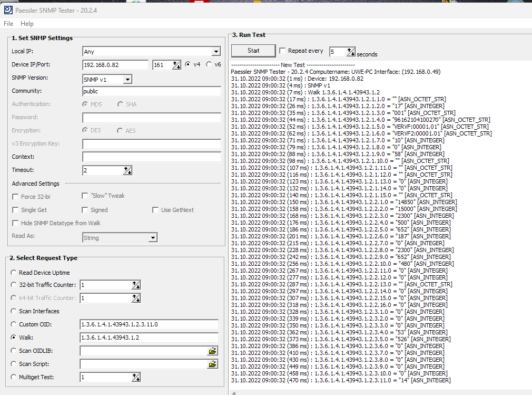Click the Community input field

pyautogui.click(x=152, y=91)
